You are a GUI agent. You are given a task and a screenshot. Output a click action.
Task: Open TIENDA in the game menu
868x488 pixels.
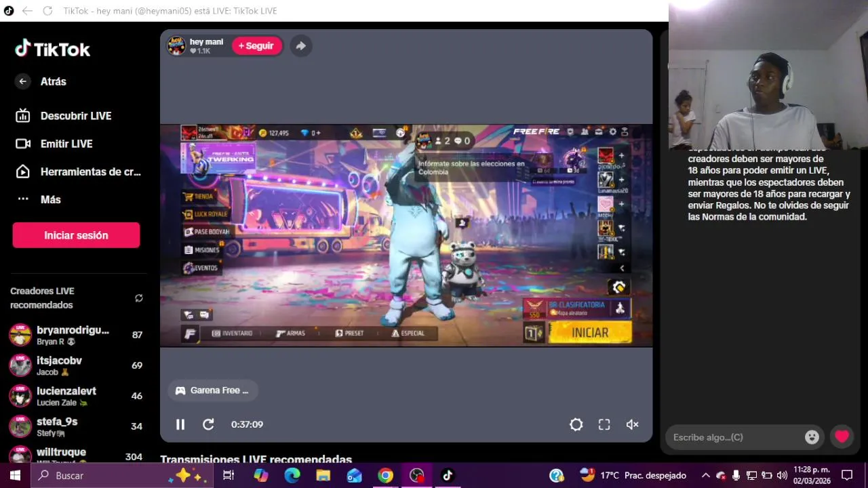[198, 196]
